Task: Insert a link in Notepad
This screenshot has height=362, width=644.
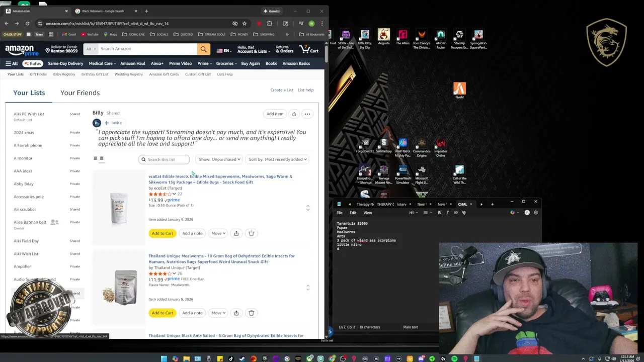Action: pos(456,213)
